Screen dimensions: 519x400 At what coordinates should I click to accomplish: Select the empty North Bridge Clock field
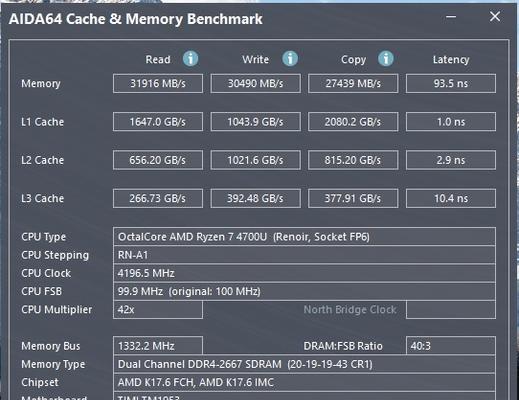pyautogui.click(x=451, y=310)
